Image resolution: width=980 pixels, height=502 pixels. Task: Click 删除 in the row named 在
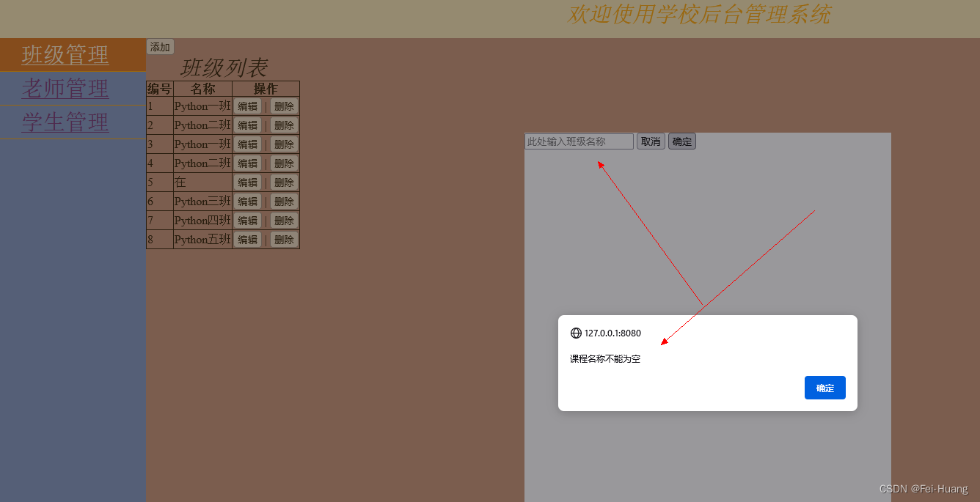point(284,182)
